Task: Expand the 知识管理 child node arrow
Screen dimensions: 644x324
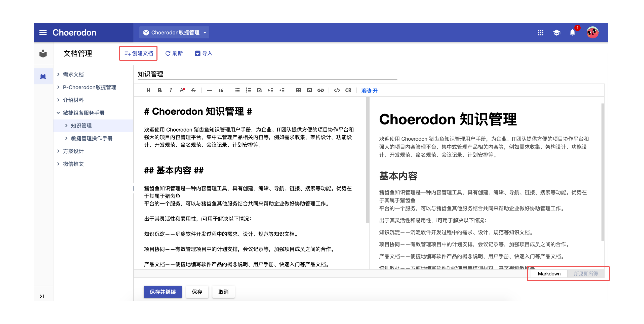Action: (x=66, y=125)
